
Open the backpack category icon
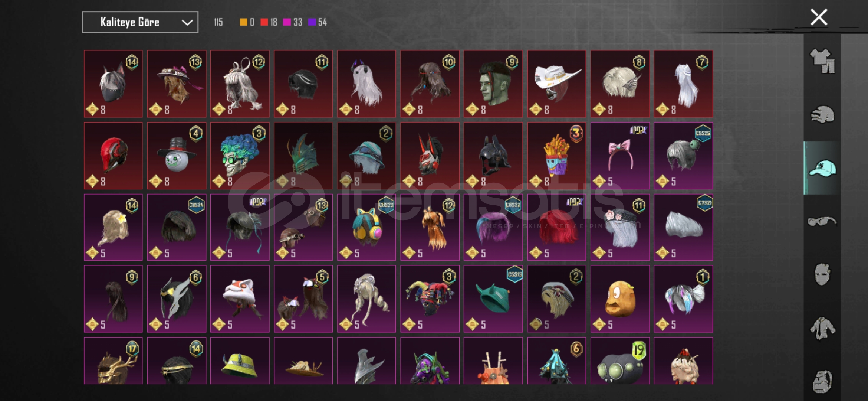pyautogui.click(x=822, y=381)
